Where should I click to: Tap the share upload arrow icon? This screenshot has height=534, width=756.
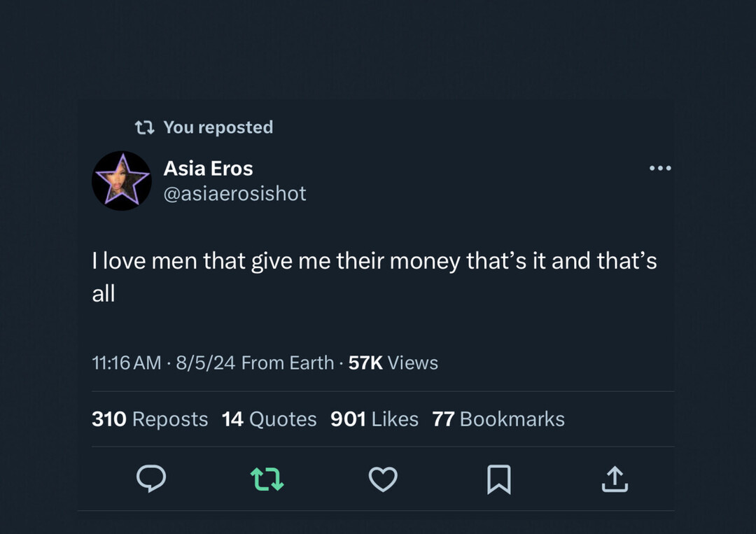(615, 479)
